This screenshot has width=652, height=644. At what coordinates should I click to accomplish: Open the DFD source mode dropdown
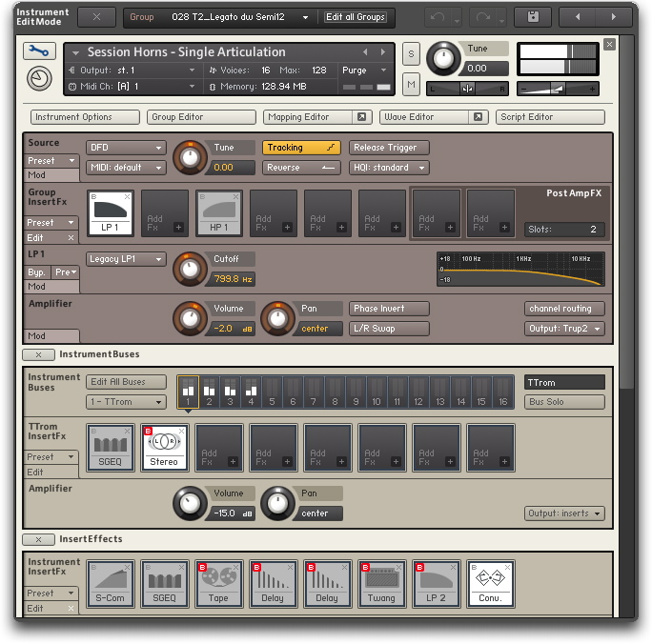coord(126,148)
